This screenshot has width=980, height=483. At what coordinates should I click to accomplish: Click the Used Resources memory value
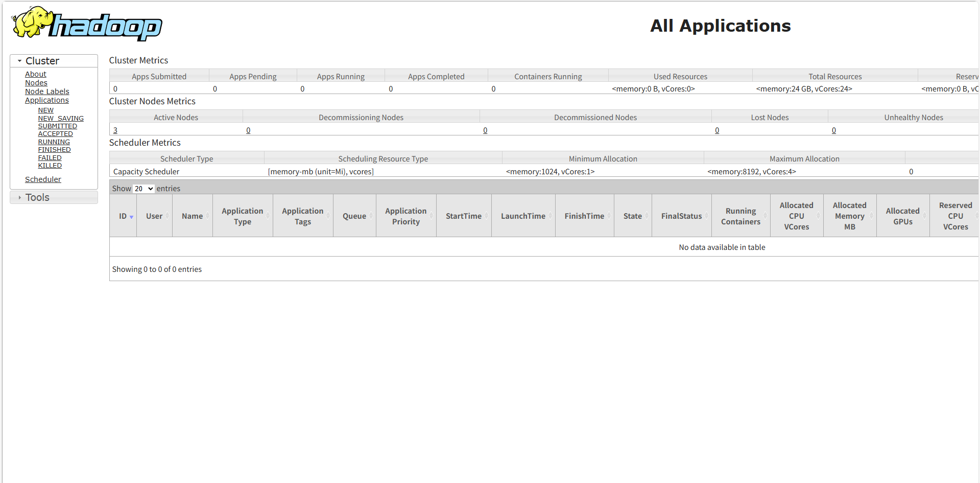(653, 89)
